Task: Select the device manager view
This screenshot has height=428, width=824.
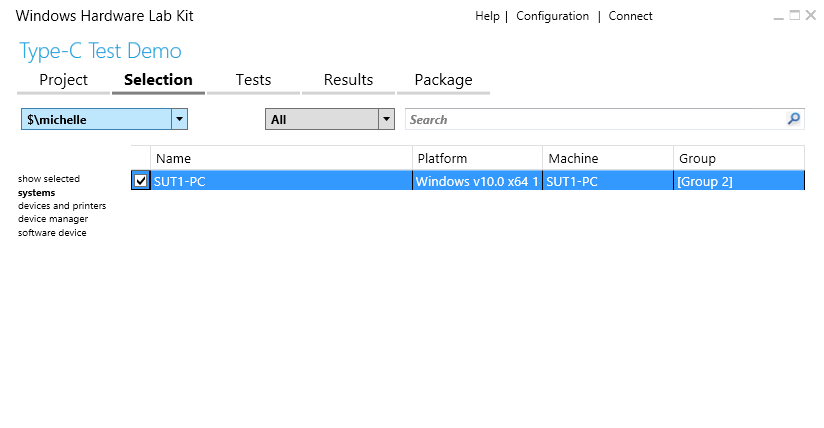Action: 53,219
